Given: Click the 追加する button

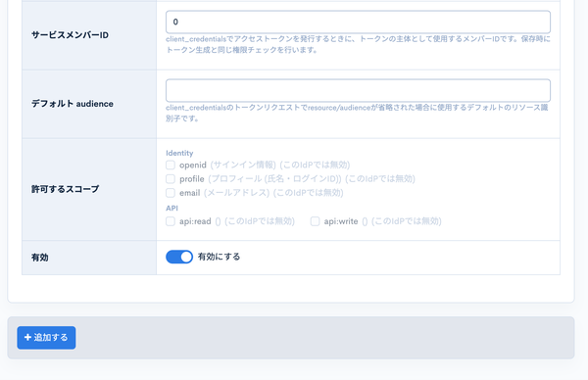Looking at the screenshot, I should (46, 338).
